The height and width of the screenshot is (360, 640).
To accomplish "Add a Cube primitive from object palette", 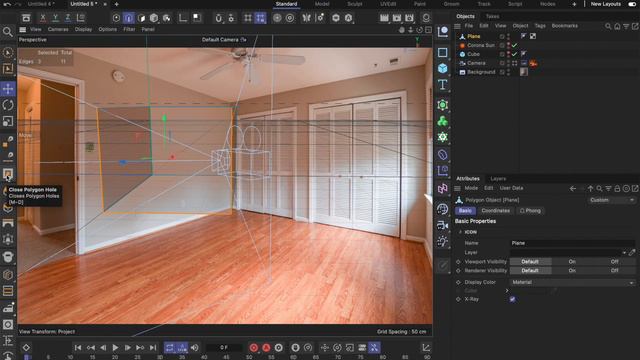I will click(442, 68).
